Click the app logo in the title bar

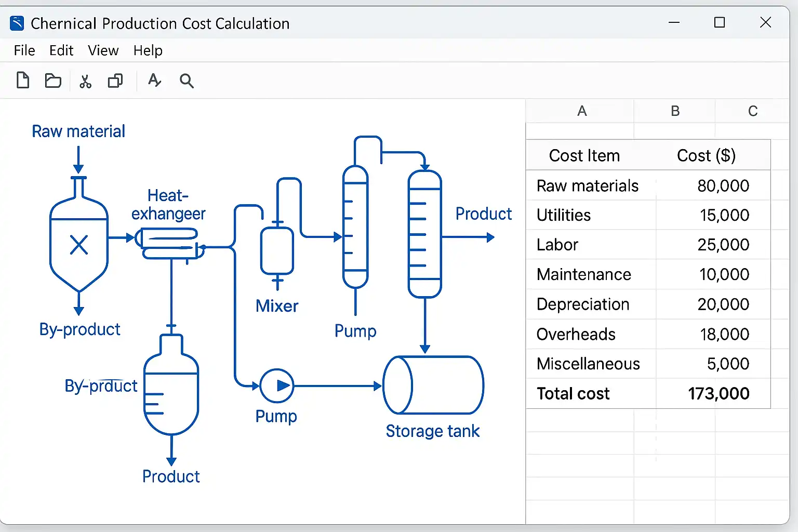17,23
